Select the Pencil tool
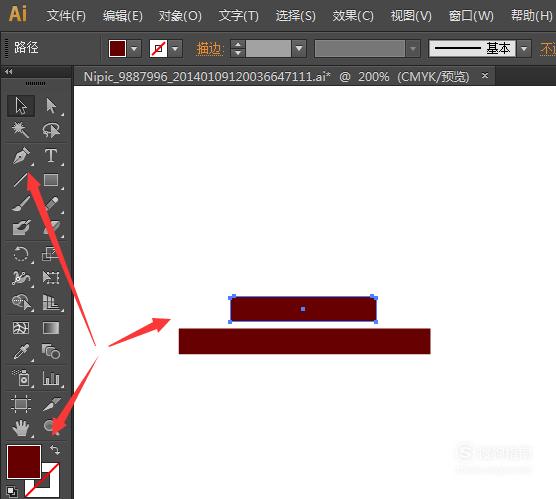This screenshot has height=499, width=556. [x=51, y=204]
